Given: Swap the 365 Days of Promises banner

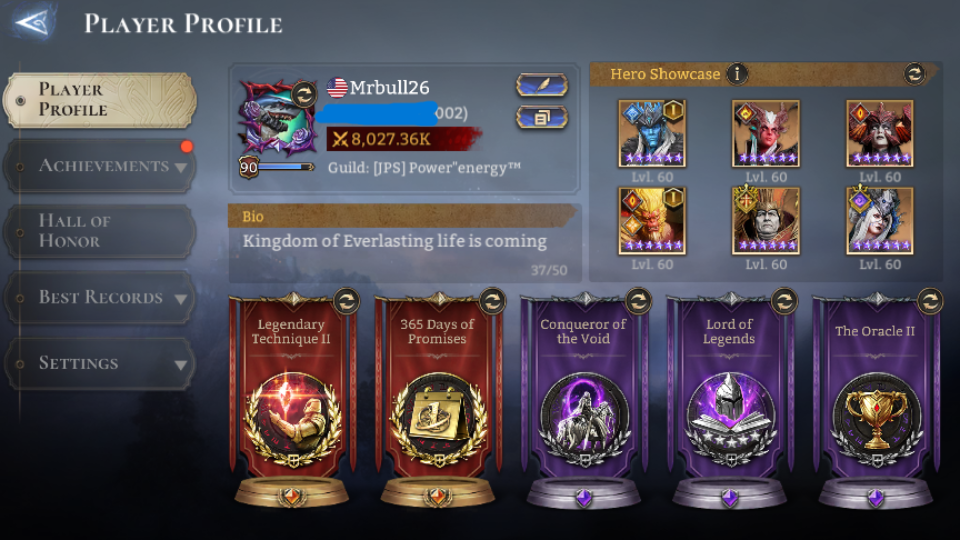Looking at the screenshot, I should pyautogui.click(x=492, y=301).
